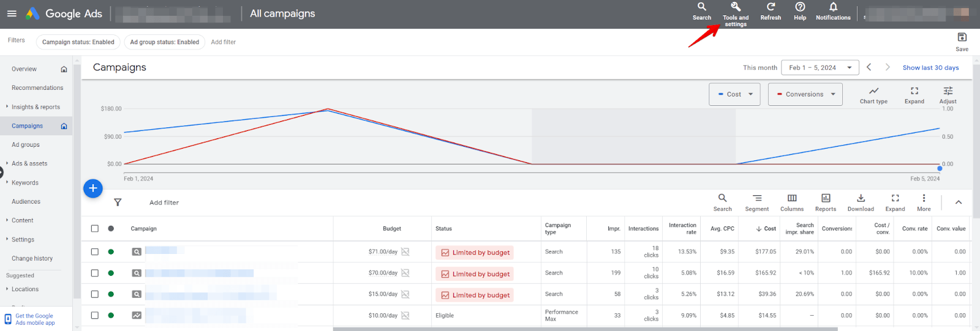The width and height of the screenshot is (980, 331).
Task: Open the Conversions metric dropdown
Action: pyautogui.click(x=805, y=94)
